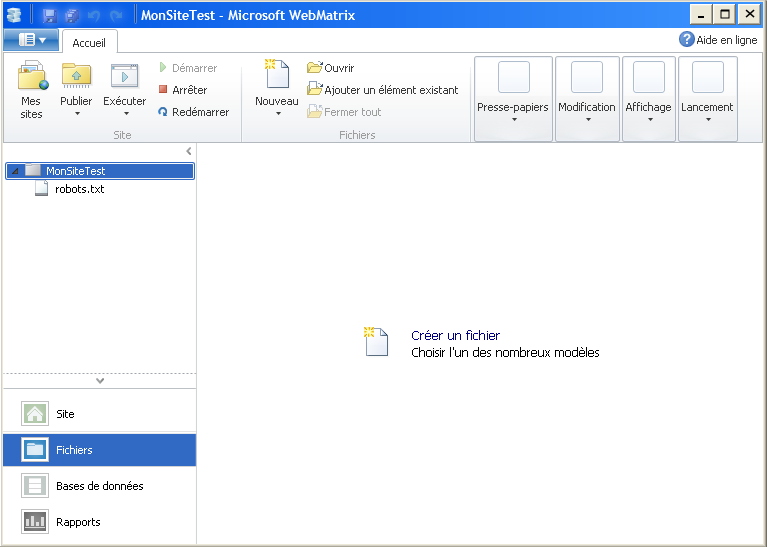Screen dimensions: 767x547
Task: Select the Accueil ribbon tab
Action: (x=89, y=42)
